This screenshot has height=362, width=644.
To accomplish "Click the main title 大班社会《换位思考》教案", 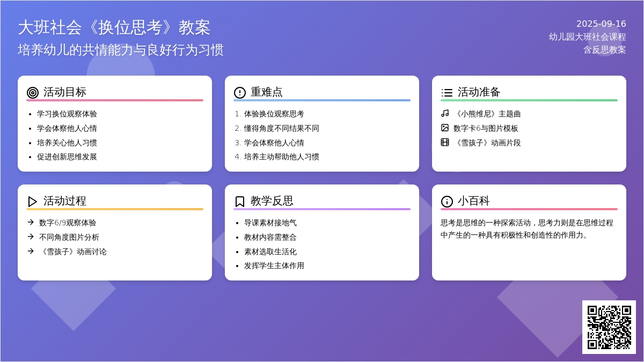I will pyautogui.click(x=114, y=27).
